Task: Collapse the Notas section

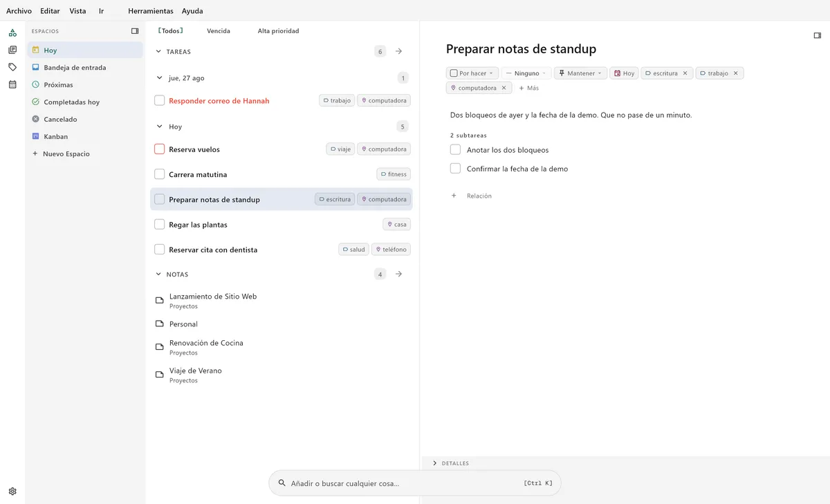Action: (158, 274)
